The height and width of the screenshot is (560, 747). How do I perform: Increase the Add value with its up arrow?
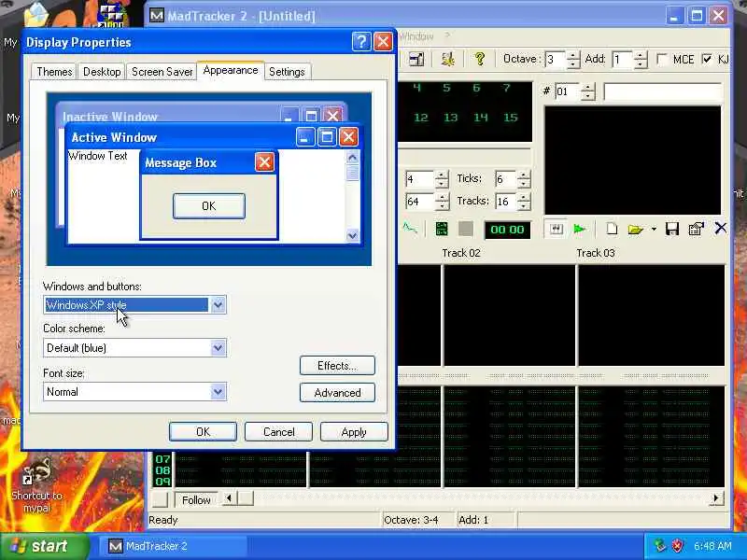pos(641,55)
